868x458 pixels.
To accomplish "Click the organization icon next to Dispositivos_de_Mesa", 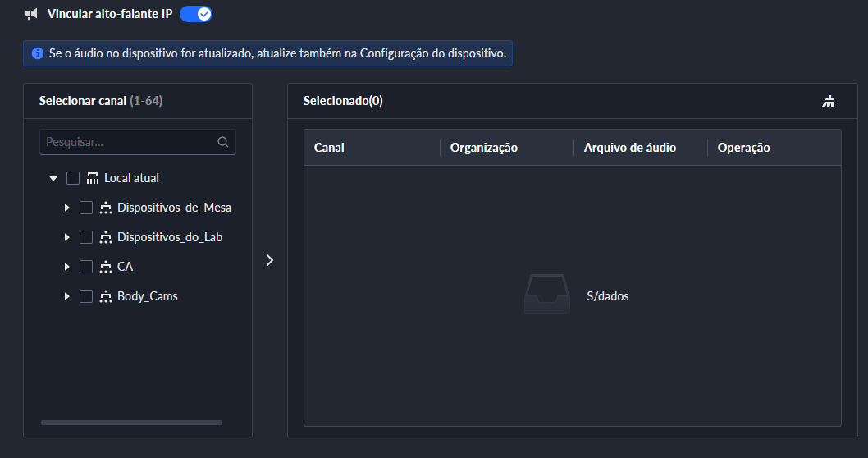I will pyautogui.click(x=105, y=208).
